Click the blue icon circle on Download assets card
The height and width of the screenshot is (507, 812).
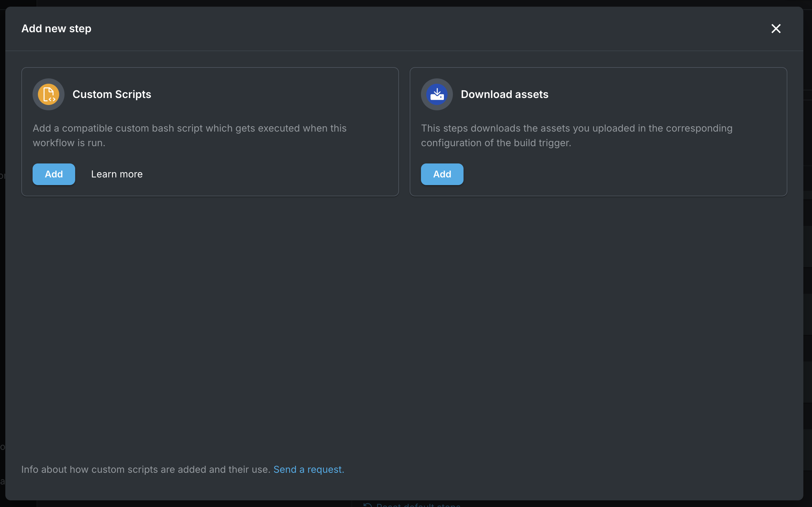pos(437,94)
